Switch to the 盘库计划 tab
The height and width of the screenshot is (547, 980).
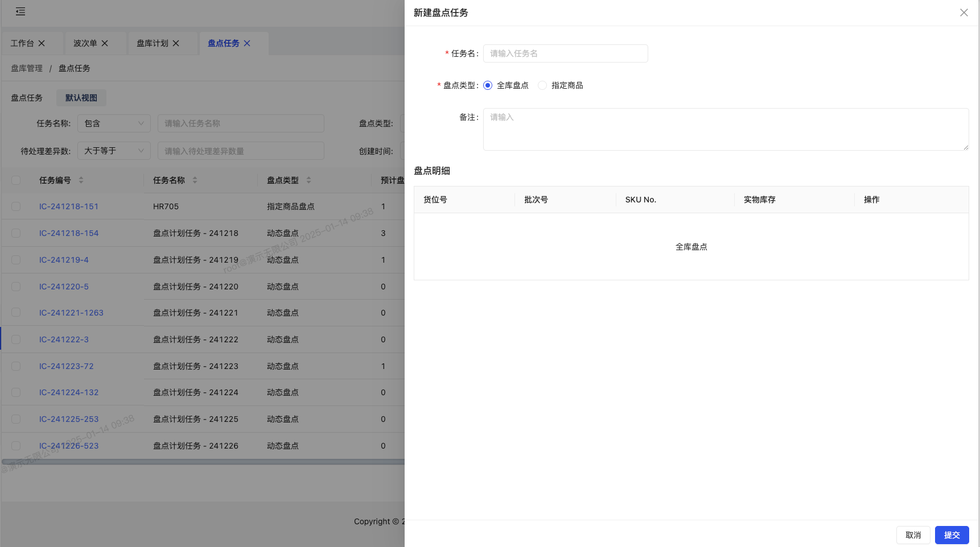coord(152,43)
